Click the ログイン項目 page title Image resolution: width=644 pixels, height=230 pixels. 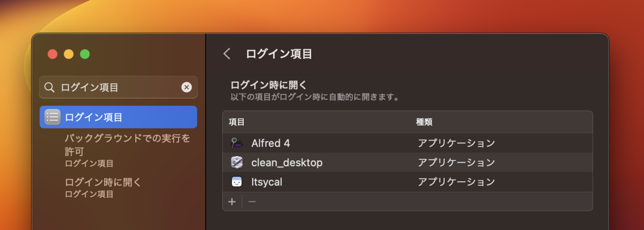(x=279, y=54)
